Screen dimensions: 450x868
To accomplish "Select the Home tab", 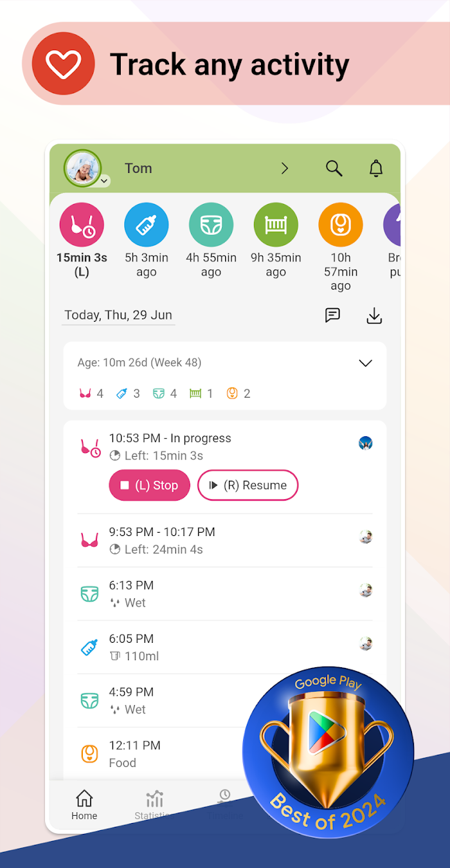I will (x=84, y=805).
